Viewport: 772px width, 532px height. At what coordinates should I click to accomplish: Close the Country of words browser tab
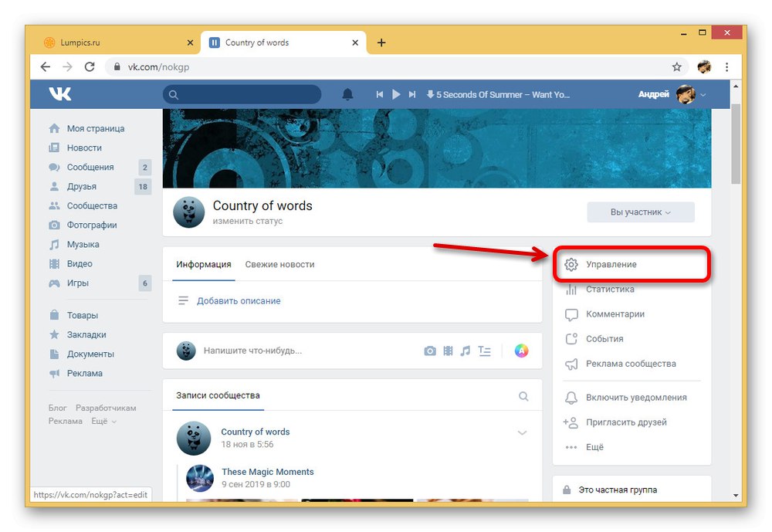[355, 43]
